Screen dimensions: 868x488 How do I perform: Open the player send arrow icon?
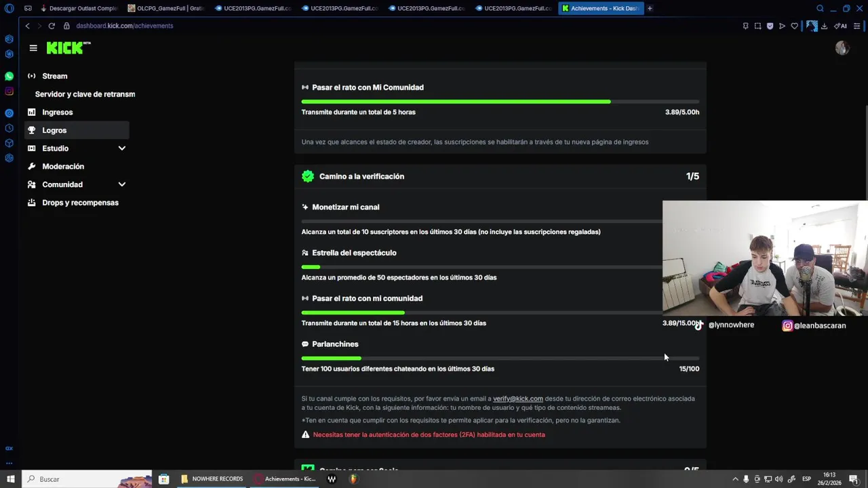[x=782, y=26]
